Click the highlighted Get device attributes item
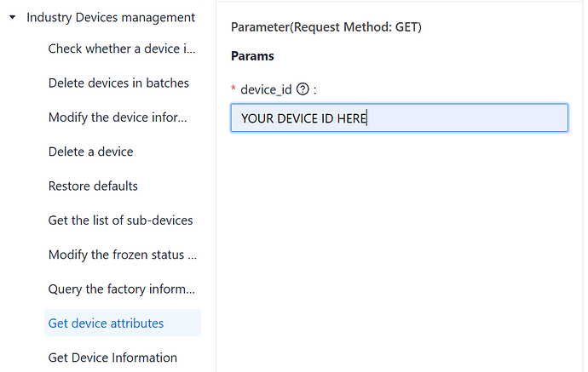The width and height of the screenshot is (588, 372). (107, 323)
